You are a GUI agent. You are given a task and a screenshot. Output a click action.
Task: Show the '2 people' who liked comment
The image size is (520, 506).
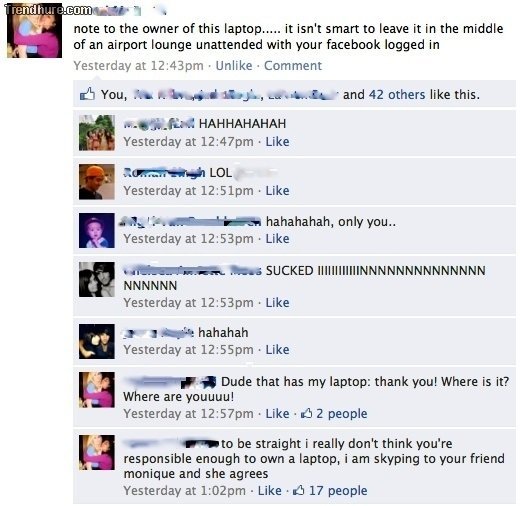click(341, 414)
